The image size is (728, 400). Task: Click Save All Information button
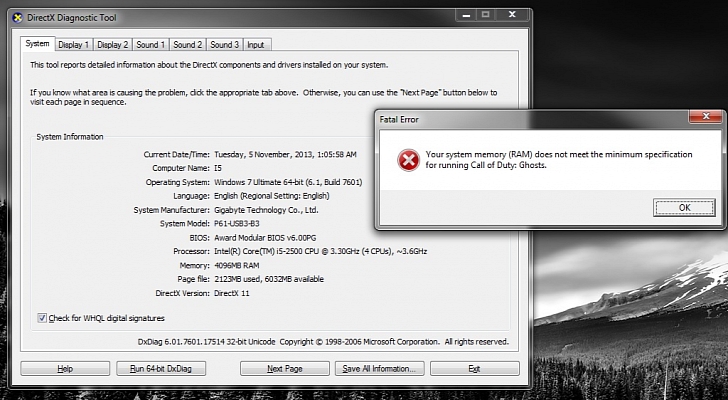point(379,369)
